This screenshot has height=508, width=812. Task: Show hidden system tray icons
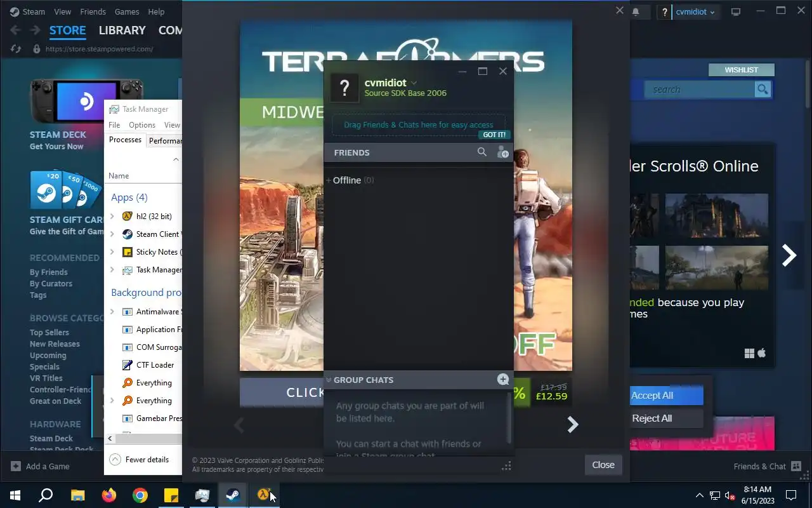pos(700,495)
